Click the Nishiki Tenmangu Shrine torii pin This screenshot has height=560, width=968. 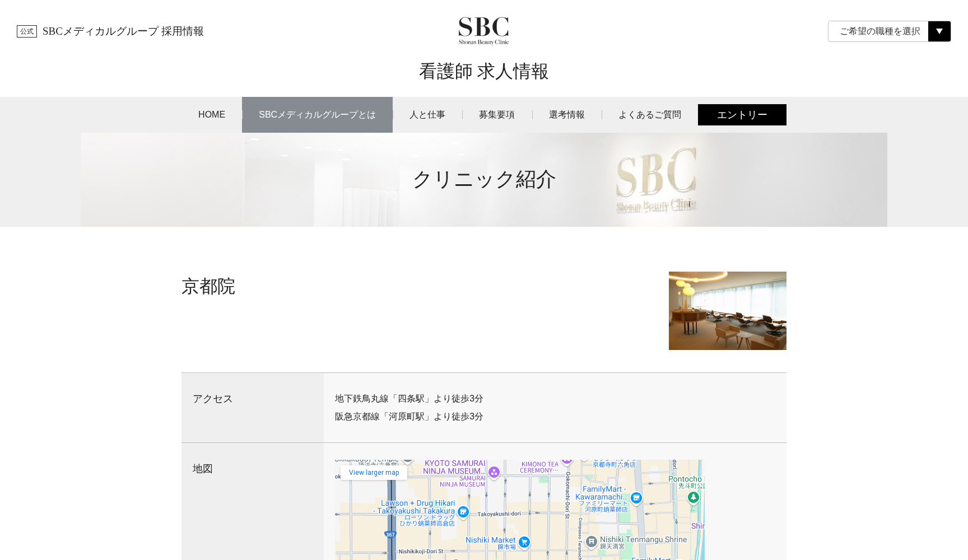[x=591, y=542]
